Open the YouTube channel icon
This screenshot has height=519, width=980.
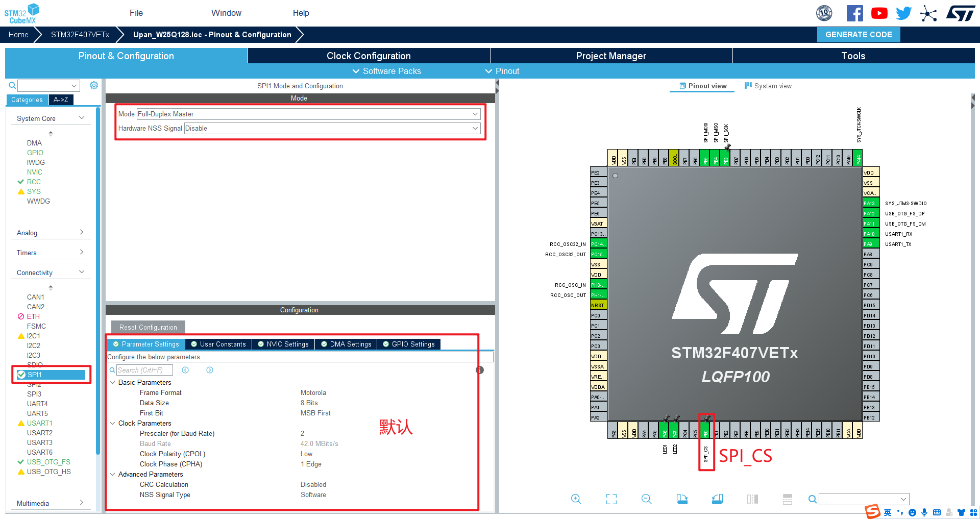point(879,13)
